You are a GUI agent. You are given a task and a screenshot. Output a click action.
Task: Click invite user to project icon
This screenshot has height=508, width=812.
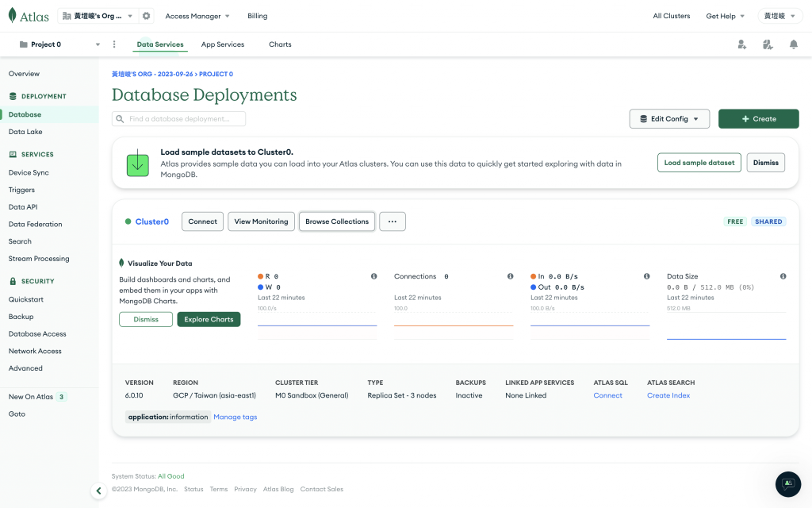pos(742,44)
